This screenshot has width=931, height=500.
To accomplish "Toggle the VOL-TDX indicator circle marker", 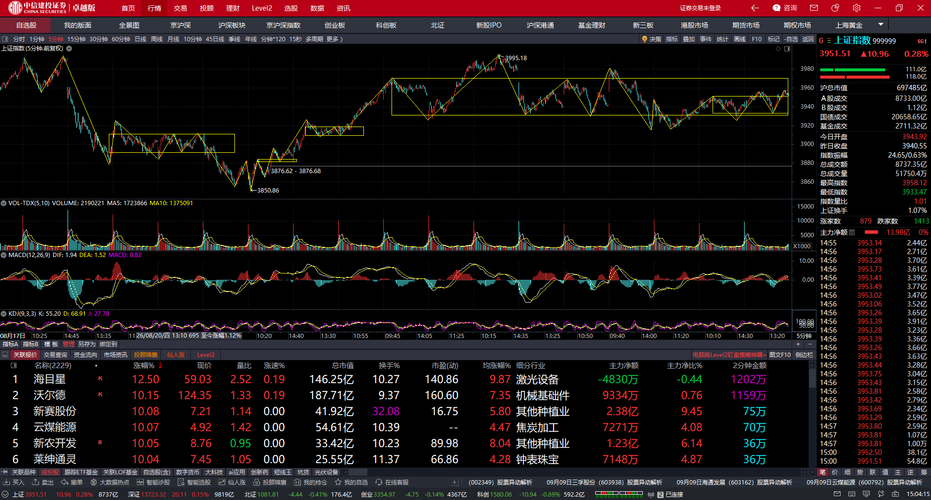I will (4, 203).
